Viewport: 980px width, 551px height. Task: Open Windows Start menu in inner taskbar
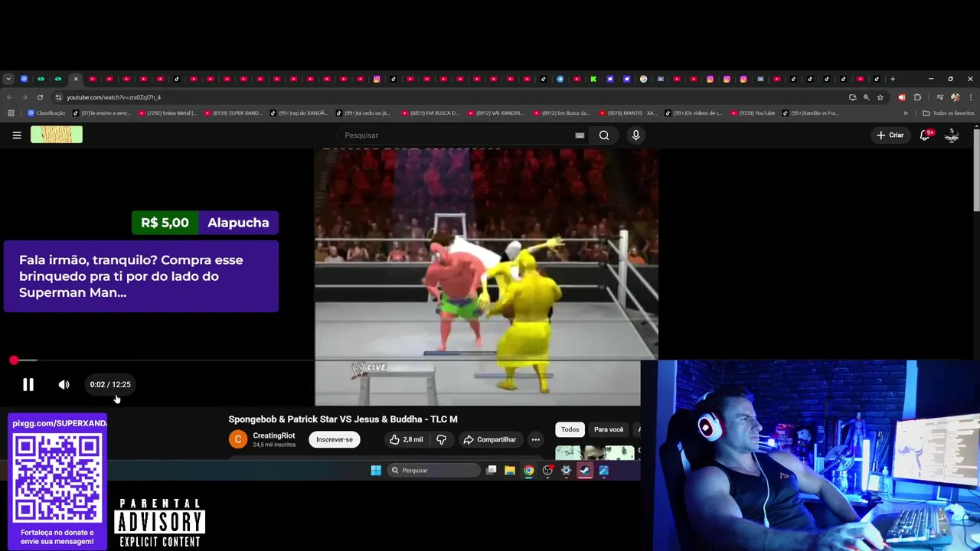tap(376, 471)
